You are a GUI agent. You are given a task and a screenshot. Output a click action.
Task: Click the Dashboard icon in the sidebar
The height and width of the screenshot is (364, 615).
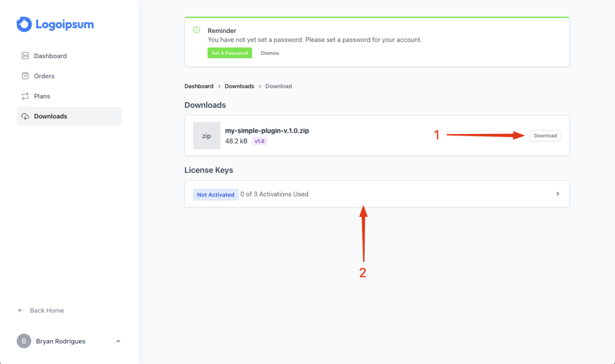[x=25, y=56]
